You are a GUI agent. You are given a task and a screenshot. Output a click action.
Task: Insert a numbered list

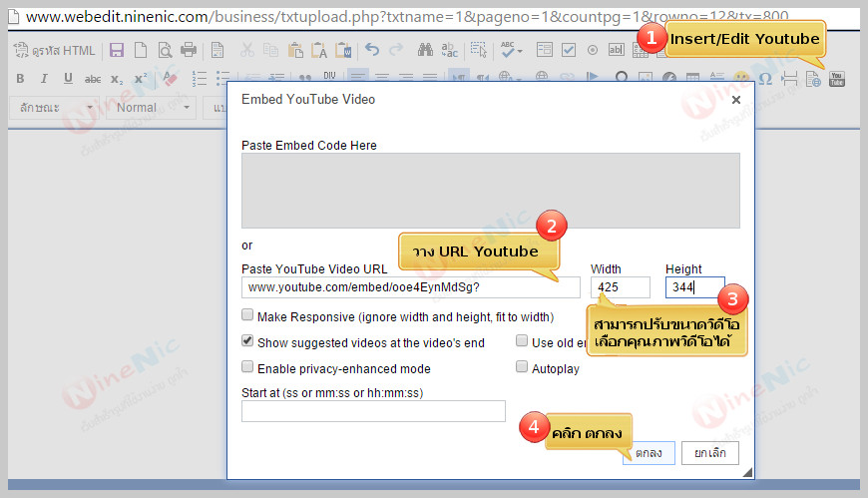(x=200, y=79)
